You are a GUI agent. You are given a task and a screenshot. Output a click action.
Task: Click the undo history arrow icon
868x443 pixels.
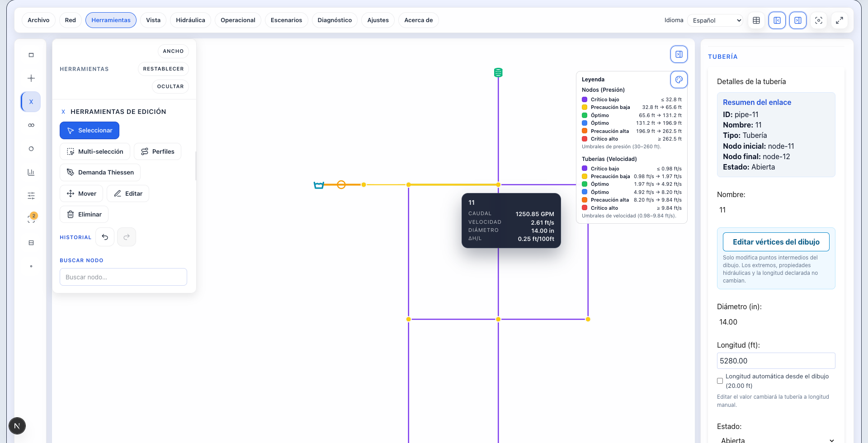click(x=105, y=237)
